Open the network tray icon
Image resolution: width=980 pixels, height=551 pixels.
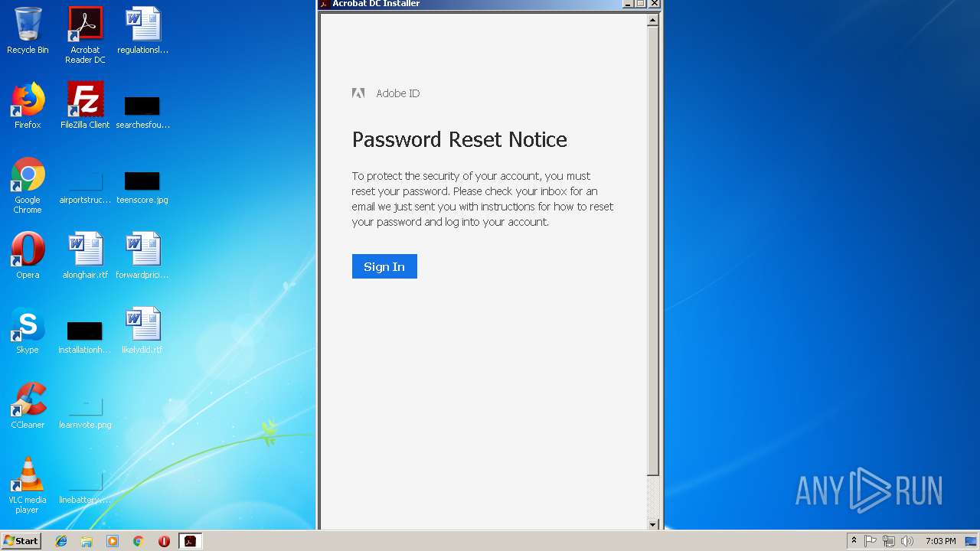889,541
